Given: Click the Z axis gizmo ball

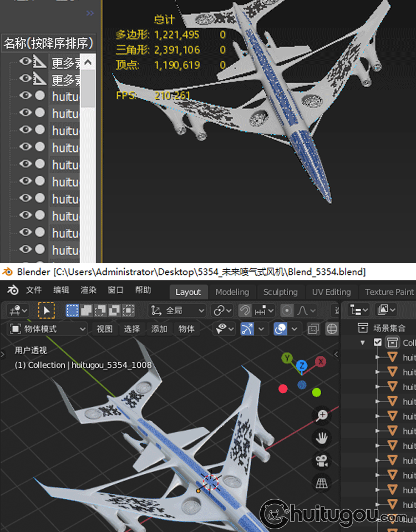Looking at the screenshot, I should coord(302,365).
